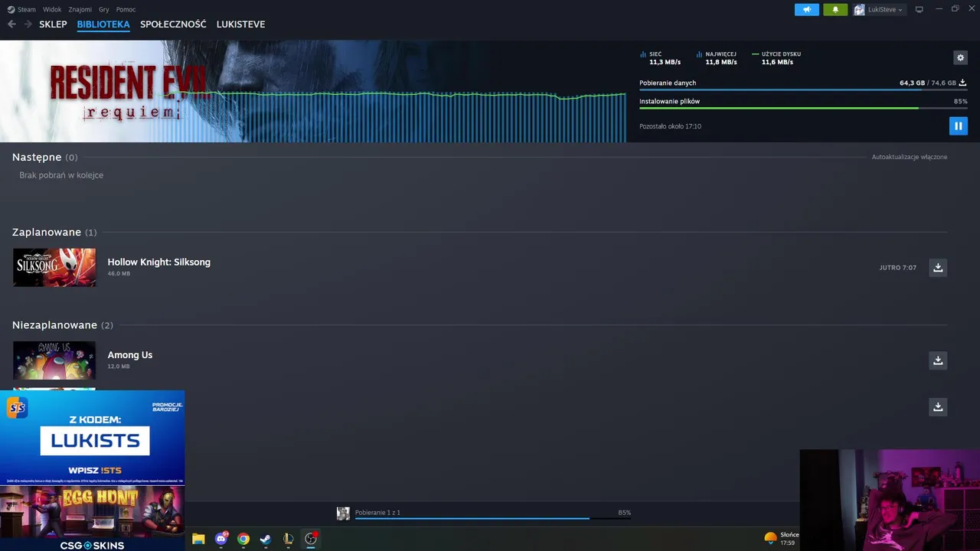Click the Resident Evil Requiem banner
The height and width of the screenshot is (551, 980).
coord(312,91)
